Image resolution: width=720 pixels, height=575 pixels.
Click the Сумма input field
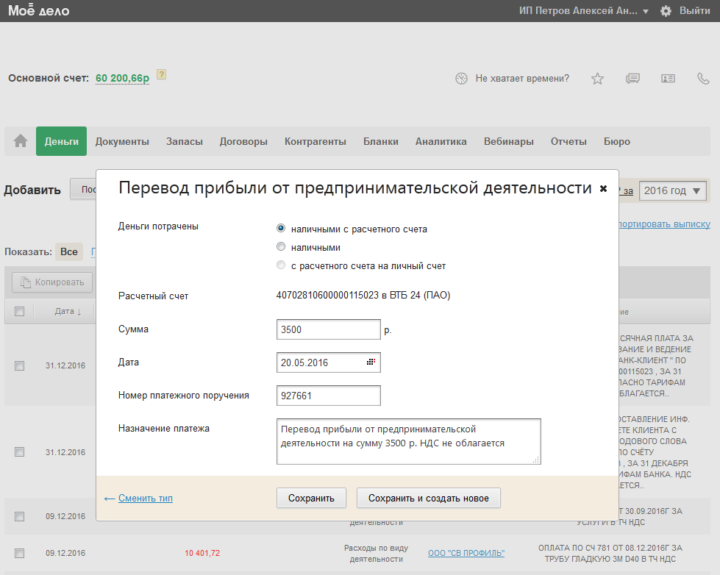click(x=328, y=329)
